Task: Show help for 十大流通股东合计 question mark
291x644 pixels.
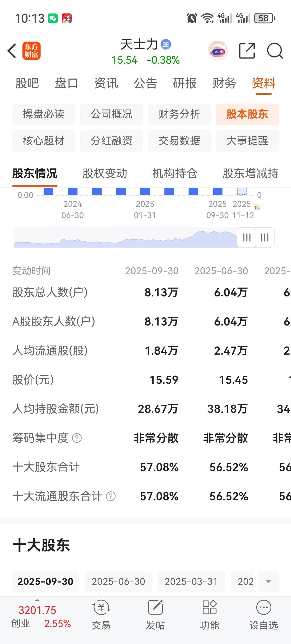Action: click(111, 496)
